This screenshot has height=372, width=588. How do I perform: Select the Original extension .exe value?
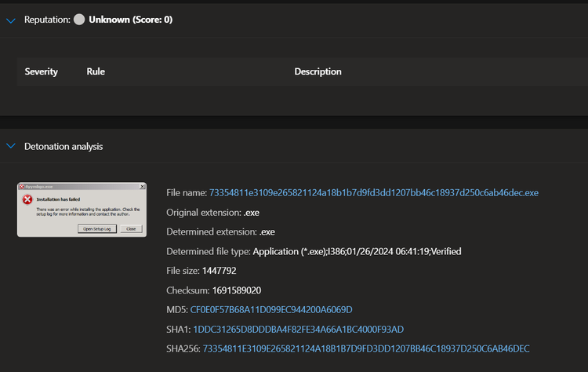[251, 213]
